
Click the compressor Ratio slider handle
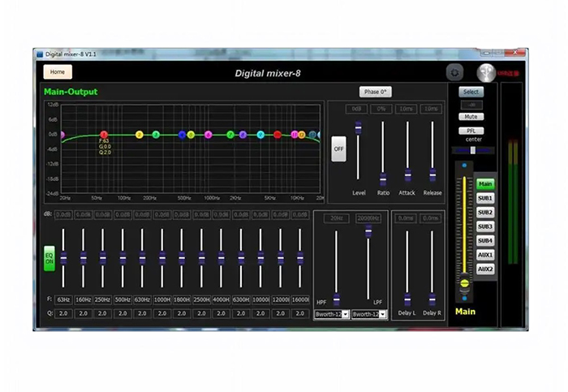(383, 179)
